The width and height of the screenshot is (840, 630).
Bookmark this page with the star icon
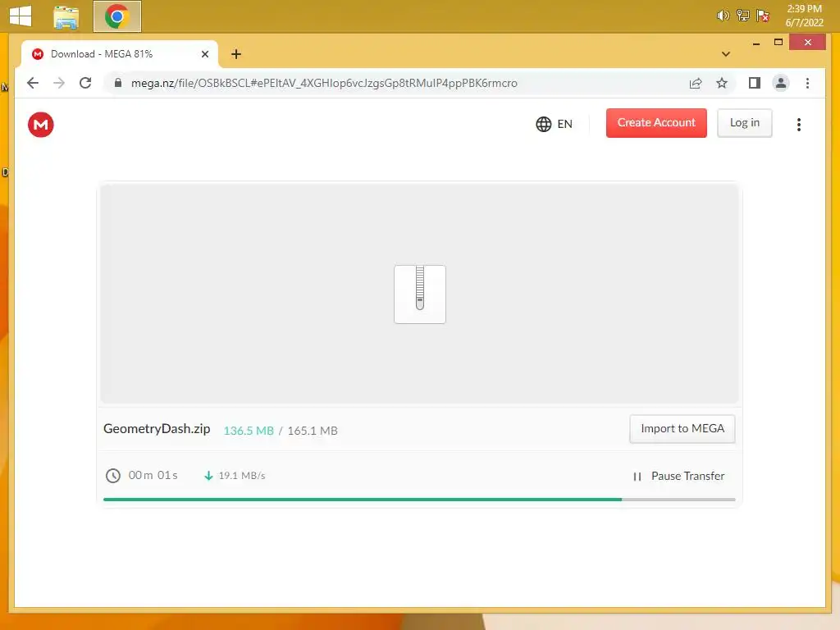coord(722,83)
